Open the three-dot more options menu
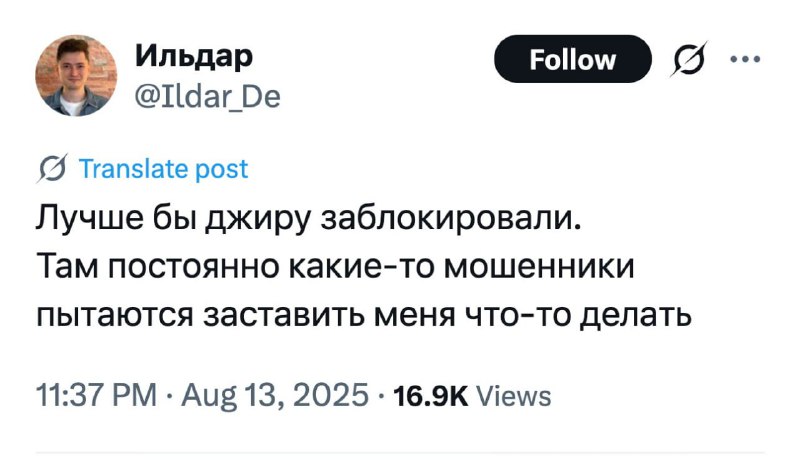Screen dimensions: 800x461 tap(746, 59)
